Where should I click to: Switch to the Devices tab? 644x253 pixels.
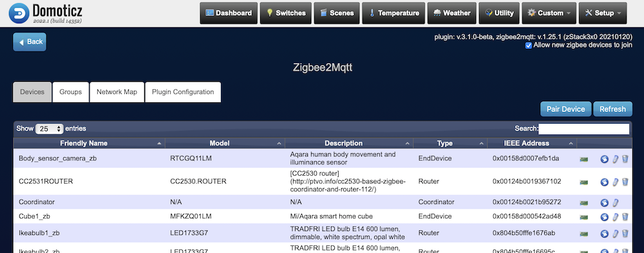click(x=32, y=92)
